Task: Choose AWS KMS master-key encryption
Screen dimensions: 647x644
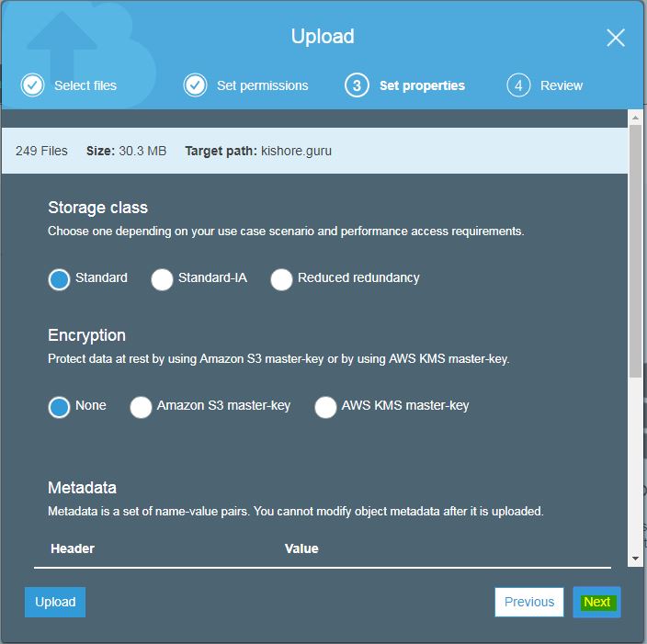Action: tap(325, 407)
